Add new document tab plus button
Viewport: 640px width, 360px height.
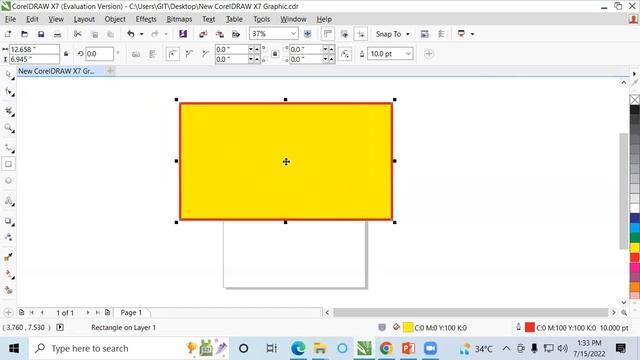110,71
